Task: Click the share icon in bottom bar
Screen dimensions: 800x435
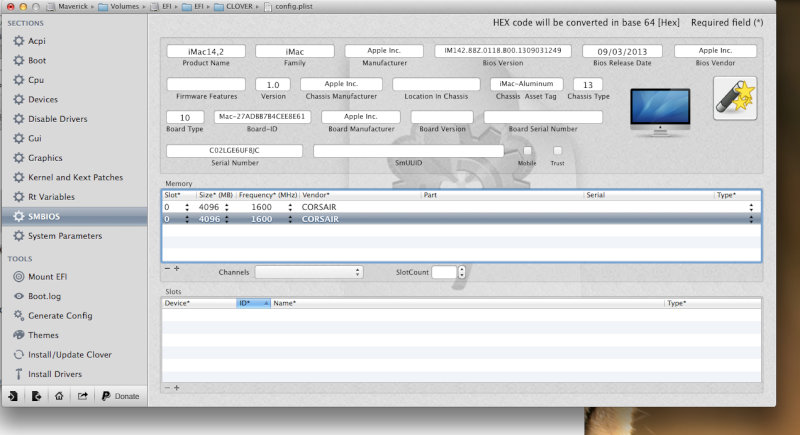Action: pos(82,396)
